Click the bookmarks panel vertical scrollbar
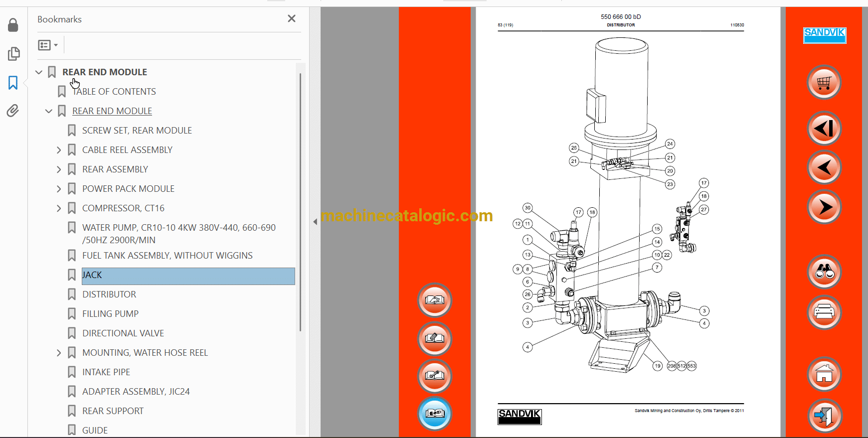The width and height of the screenshot is (868, 438). coord(300,202)
